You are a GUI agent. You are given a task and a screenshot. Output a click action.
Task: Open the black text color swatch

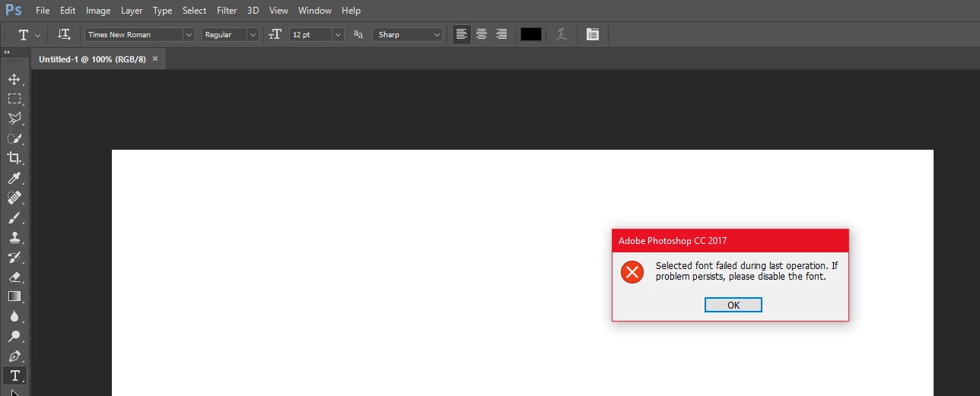531,34
